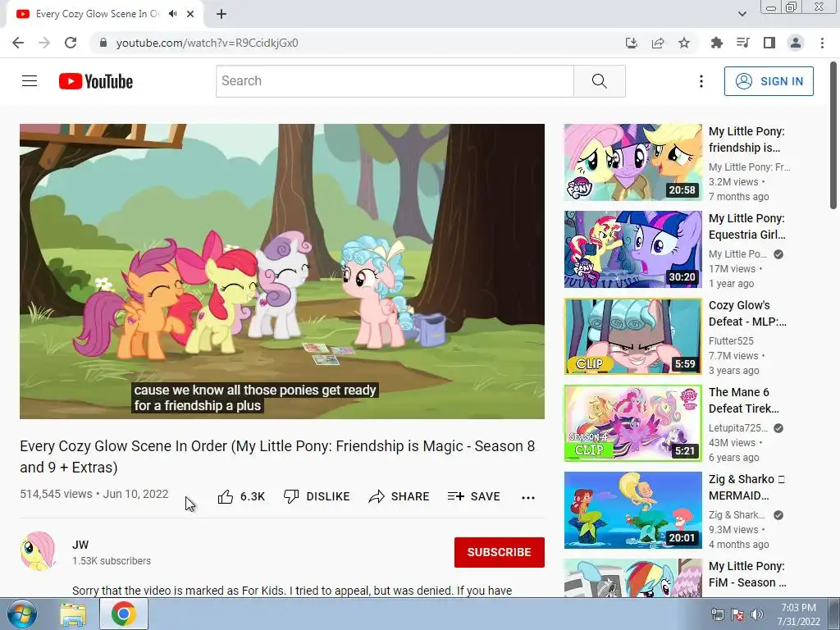
Task: Open JW channel avatar
Action: click(38, 551)
